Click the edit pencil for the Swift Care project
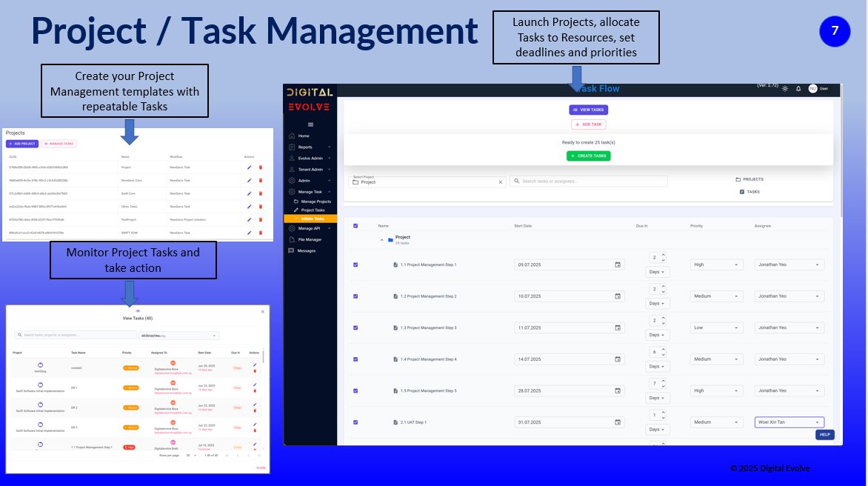This screenshot has height=486, width=868. point(249,194)
